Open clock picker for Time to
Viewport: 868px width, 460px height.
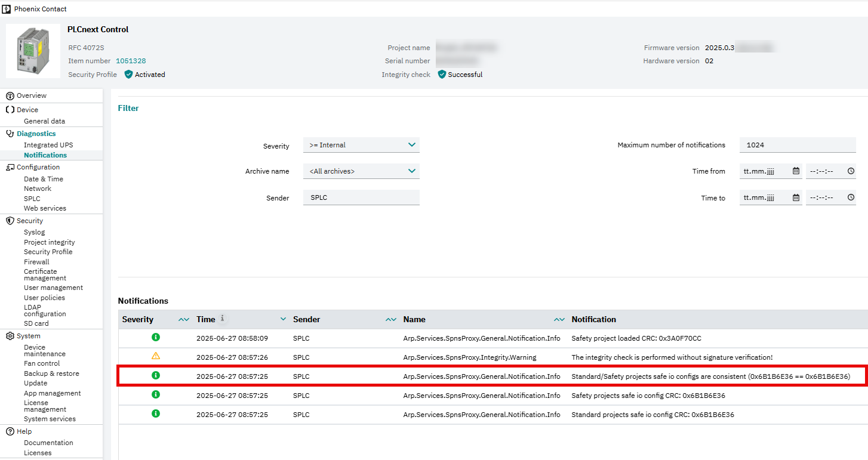pyautogui.click(x=851, y=197)
